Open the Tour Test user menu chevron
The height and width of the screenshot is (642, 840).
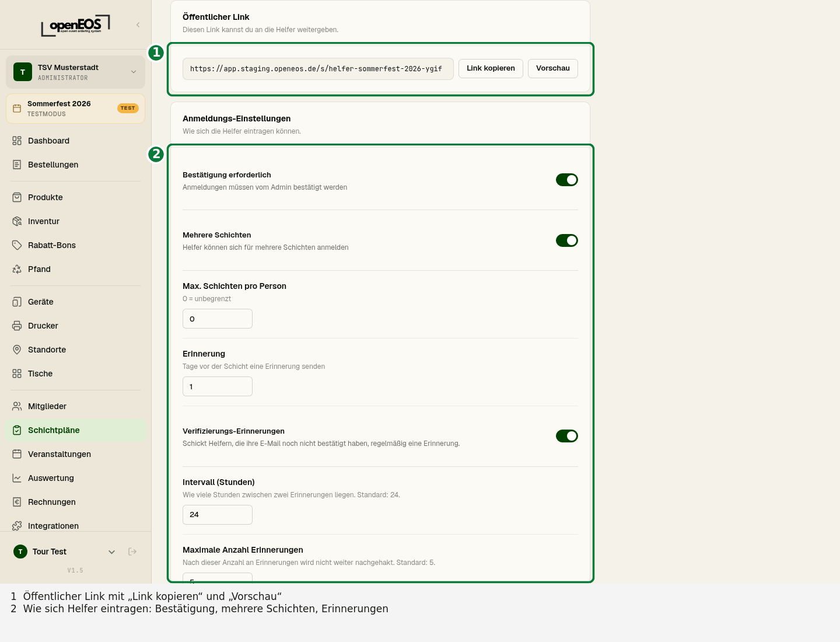tap(112, 552)
